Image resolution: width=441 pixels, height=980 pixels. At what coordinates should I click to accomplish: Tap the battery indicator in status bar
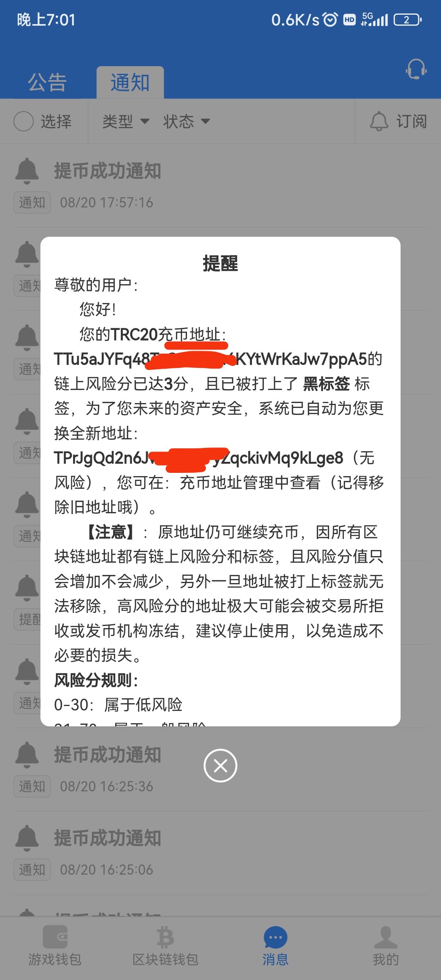[408, 20]
